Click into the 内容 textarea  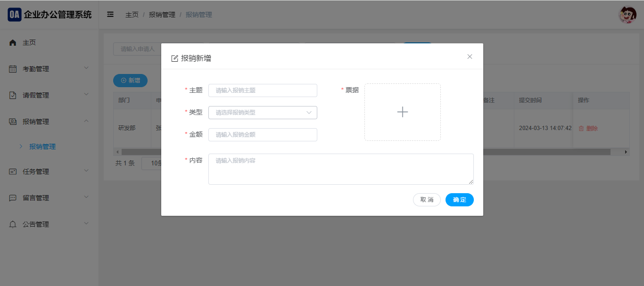pos(341,169)
